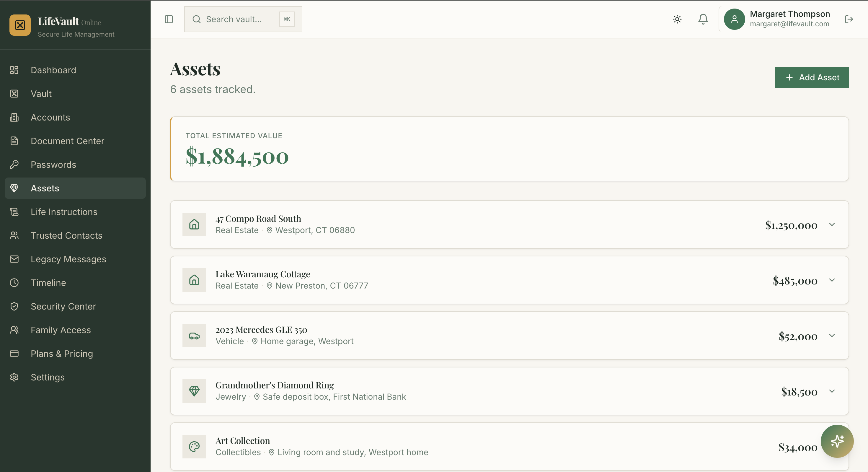
Task: Expand Grandmother's Diamond Ring details
Action: pos(832,391)
